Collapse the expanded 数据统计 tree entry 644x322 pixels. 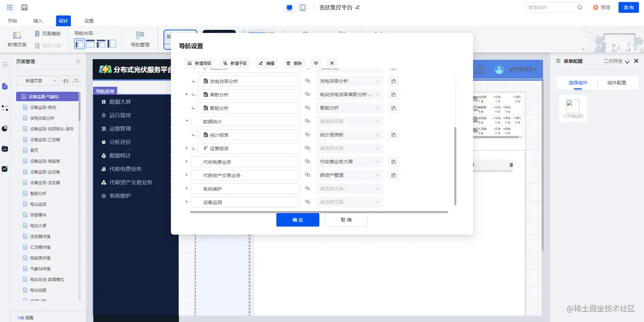(187, 121)
